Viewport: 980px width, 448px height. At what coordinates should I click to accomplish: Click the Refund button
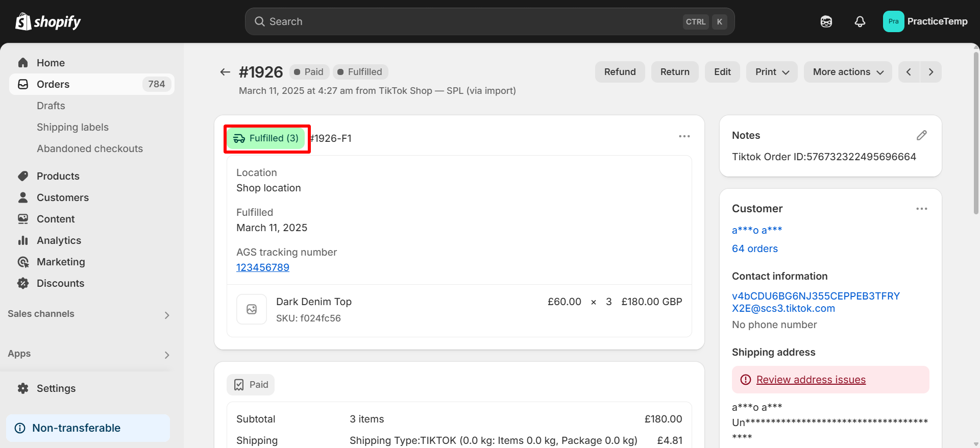pyautogui.click(x=620, y=72)
